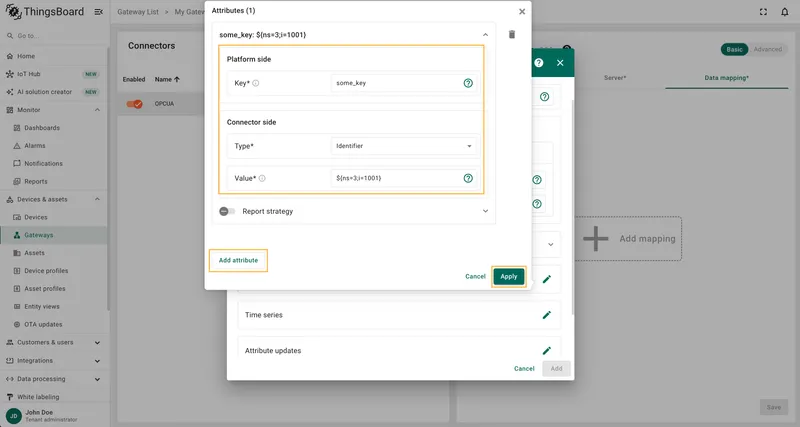Click the big plus Add mapping icon
This screenshot has height=427, width=800.
click(595, 239)
